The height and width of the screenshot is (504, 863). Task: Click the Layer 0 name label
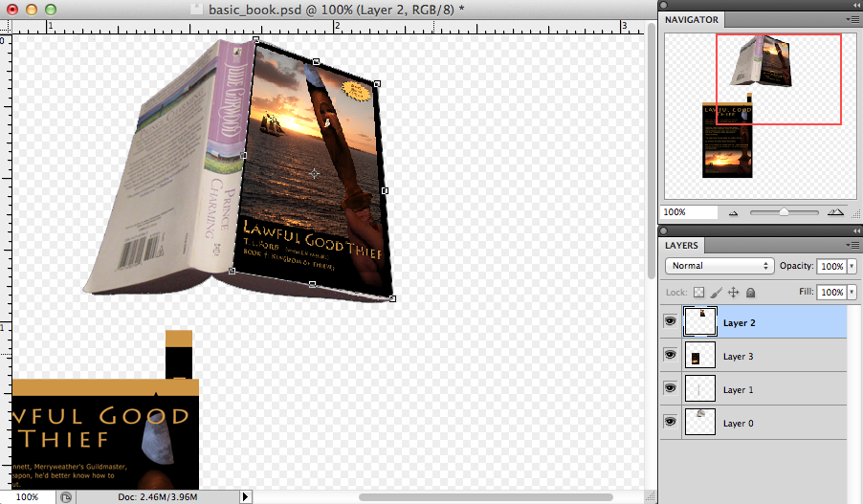coord(738,424)
